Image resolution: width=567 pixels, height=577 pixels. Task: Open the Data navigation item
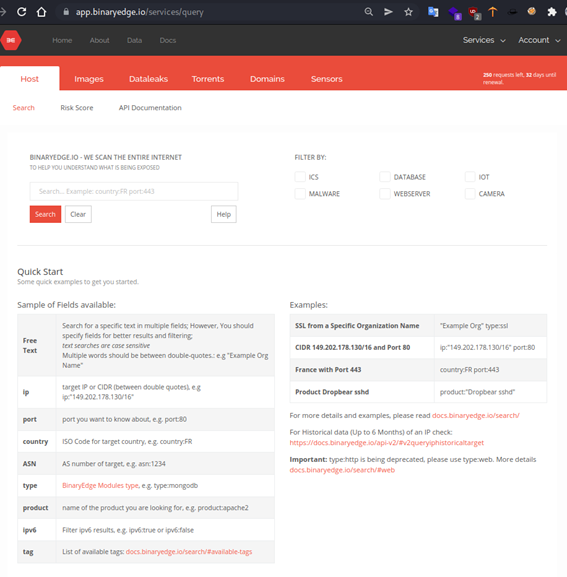(134, 40)
